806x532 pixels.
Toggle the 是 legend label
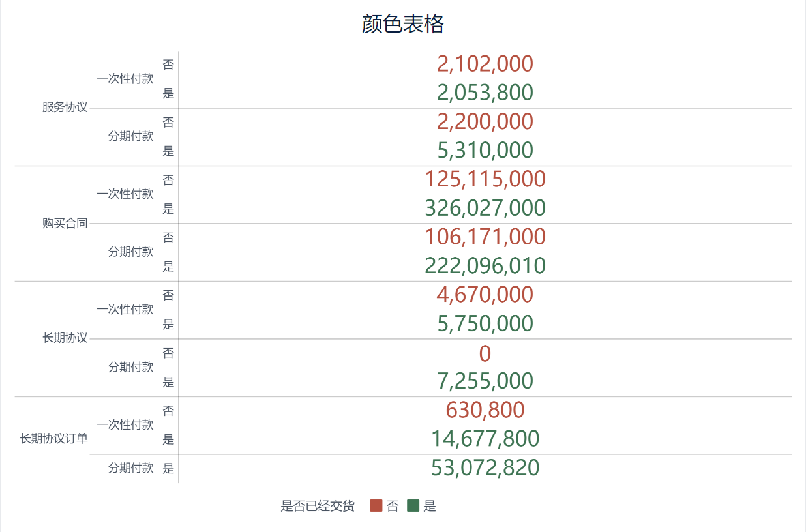[430, 507]
